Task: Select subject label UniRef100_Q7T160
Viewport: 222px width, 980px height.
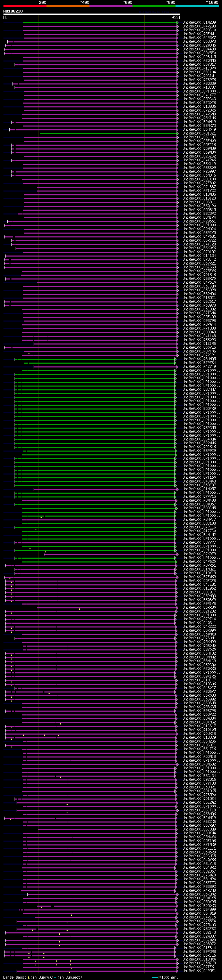Action: coord(199,477)
